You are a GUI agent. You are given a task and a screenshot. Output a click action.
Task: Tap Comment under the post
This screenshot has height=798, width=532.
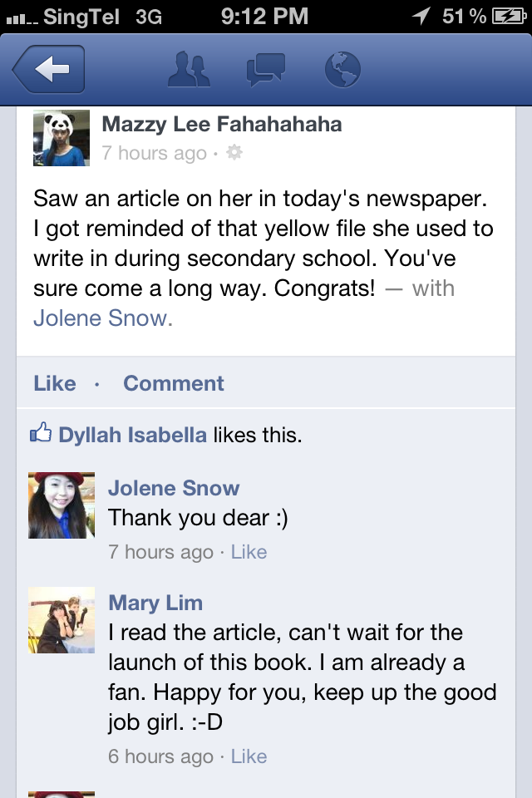click(174, 383)
